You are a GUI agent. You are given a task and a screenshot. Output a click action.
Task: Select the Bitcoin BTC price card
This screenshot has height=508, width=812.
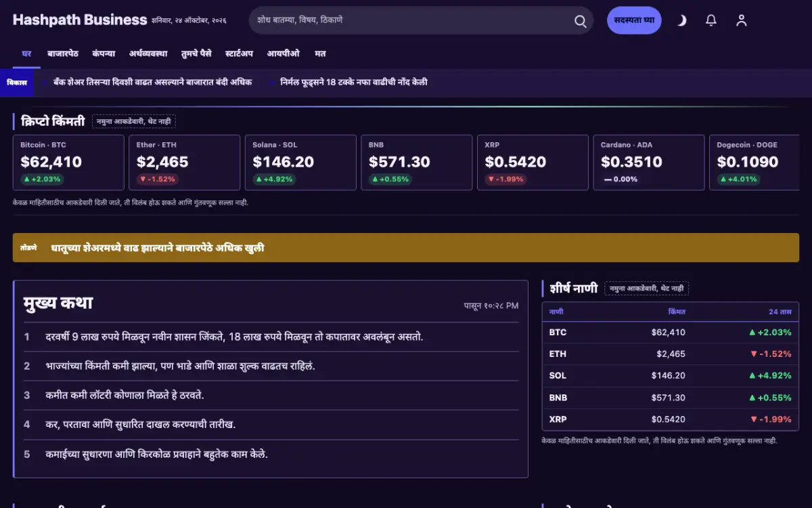[x=68, y=163]
